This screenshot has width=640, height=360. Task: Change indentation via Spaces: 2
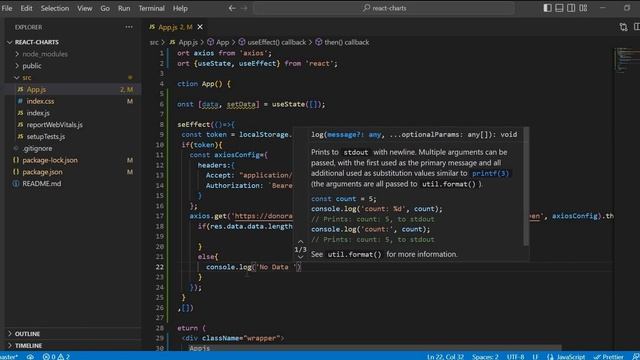(x=485, y=356)
